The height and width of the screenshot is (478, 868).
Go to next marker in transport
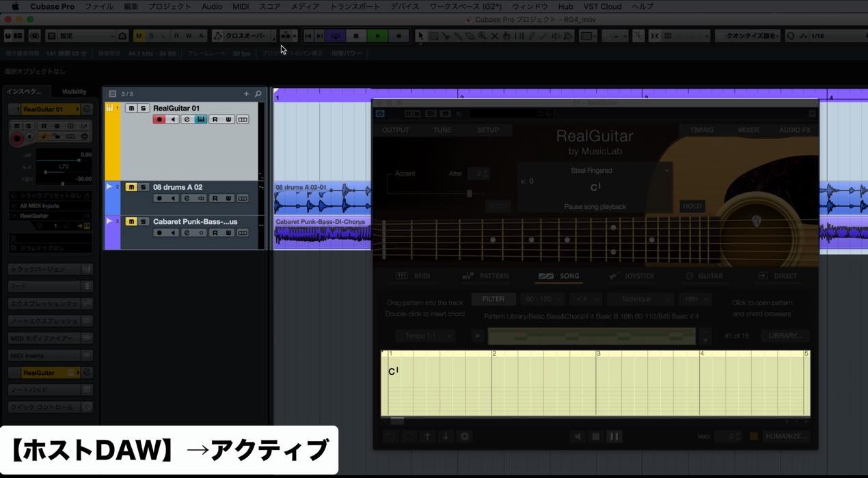coord(319,36)
